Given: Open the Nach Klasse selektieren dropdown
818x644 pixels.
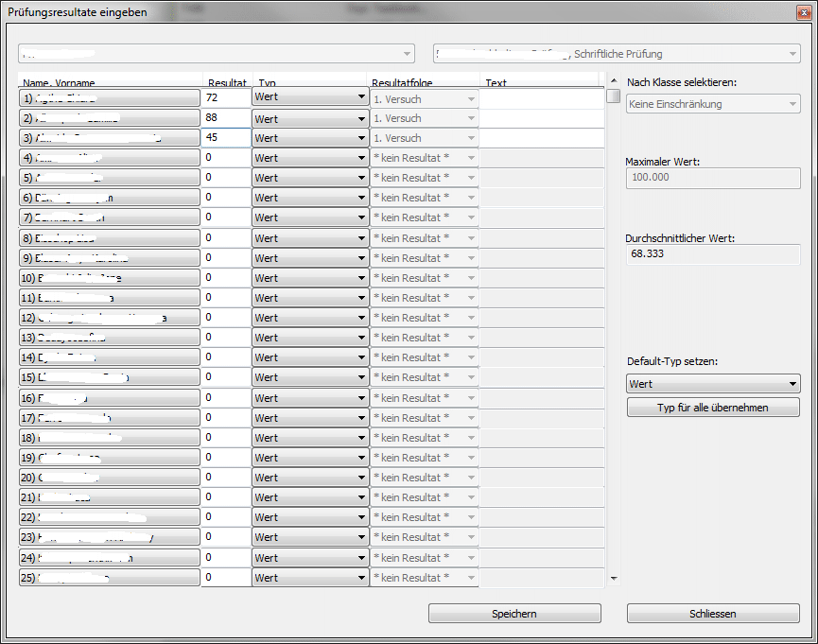Looking at the screenshot, I should point(713,104).
